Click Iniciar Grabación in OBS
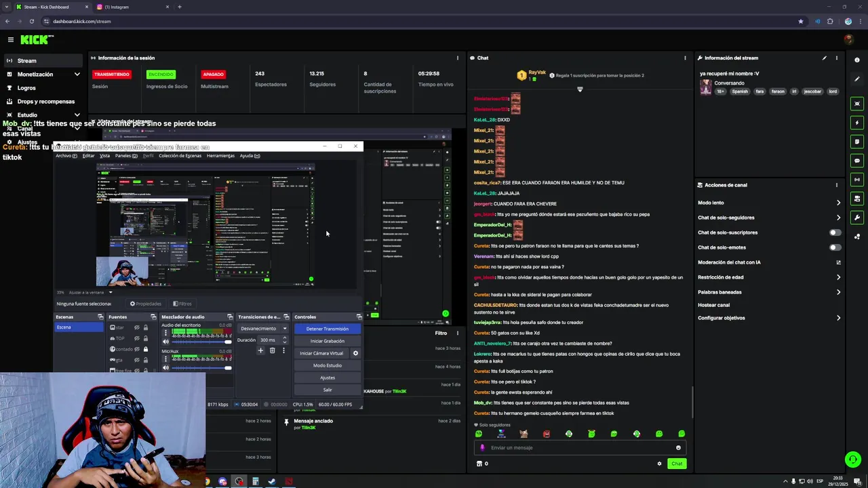The height and width of the screenshot is (488, 868). coord(328,341)
